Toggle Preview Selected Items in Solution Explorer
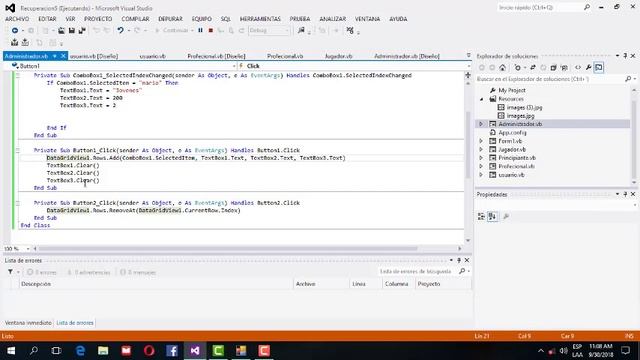This screenshot has width=640, height=360. pyautogui.click(x=599, y=68)
